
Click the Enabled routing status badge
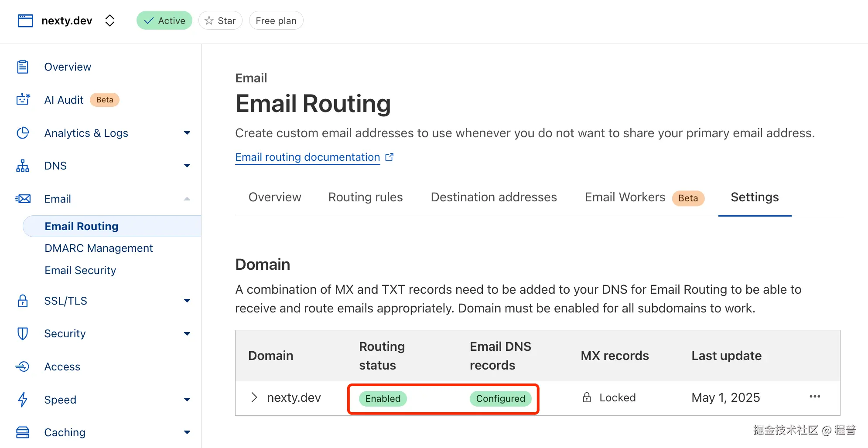click(383, 398)
